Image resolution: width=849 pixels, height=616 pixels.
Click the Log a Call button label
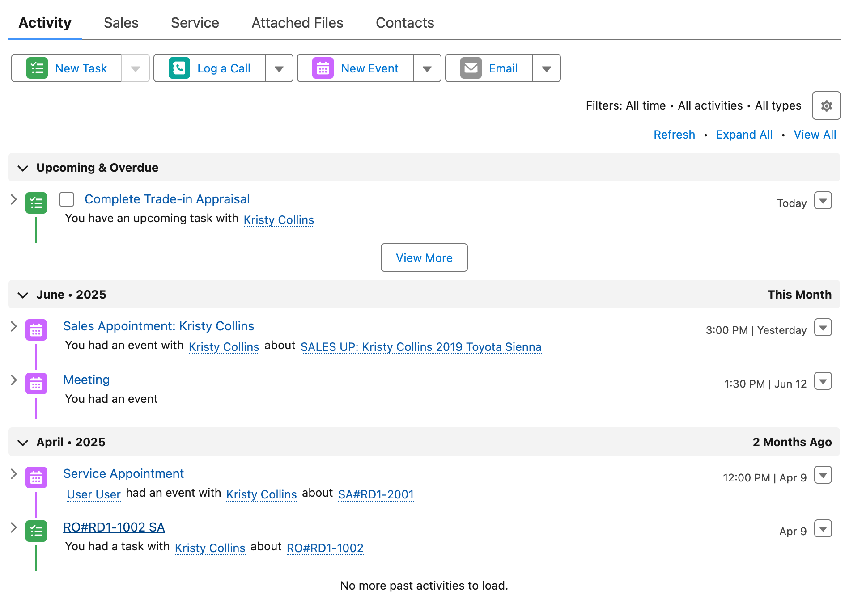224,68
